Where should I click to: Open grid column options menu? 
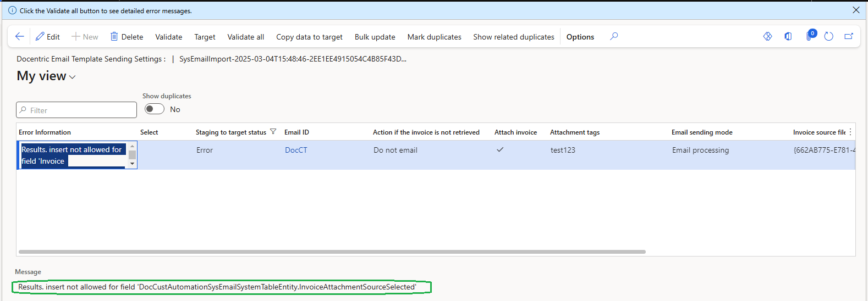tap(850, 132)
